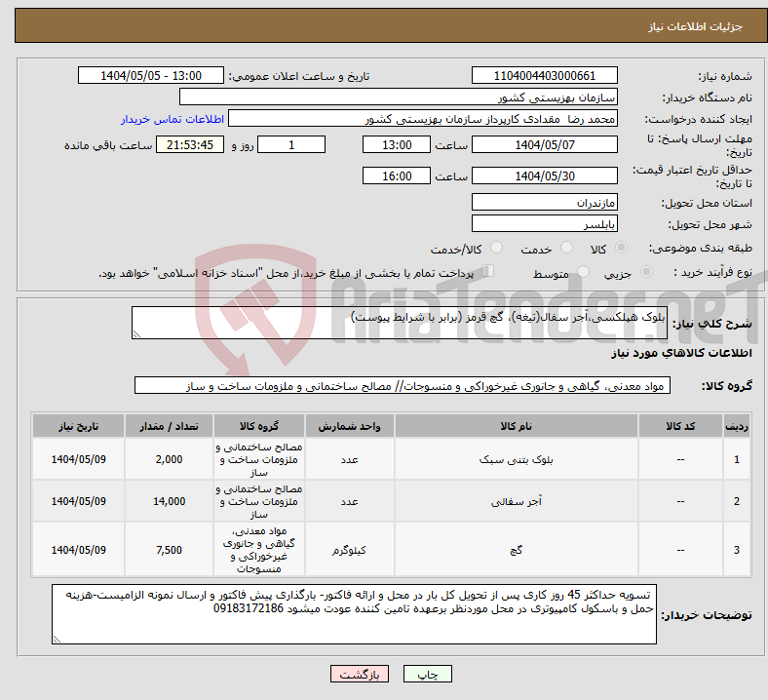Click the quantity 7,500 cell
This screenshot has height=700, width=768.
[x=169, y=550]
